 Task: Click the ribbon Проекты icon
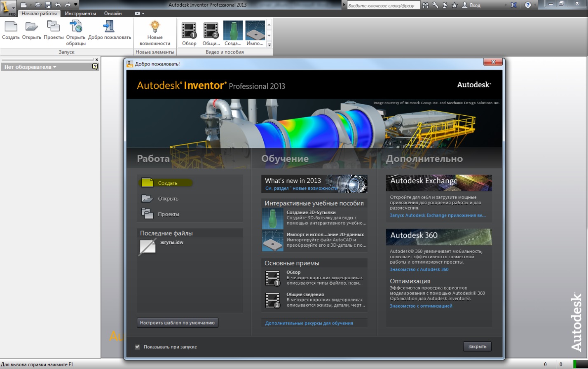pos(54,26)
